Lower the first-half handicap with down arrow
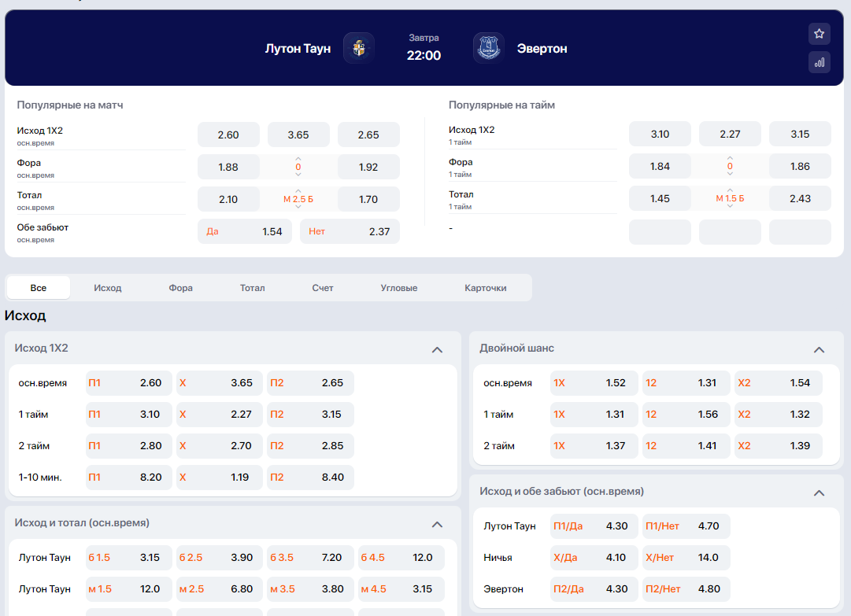851x616 pixels. (x=730, y=175)
